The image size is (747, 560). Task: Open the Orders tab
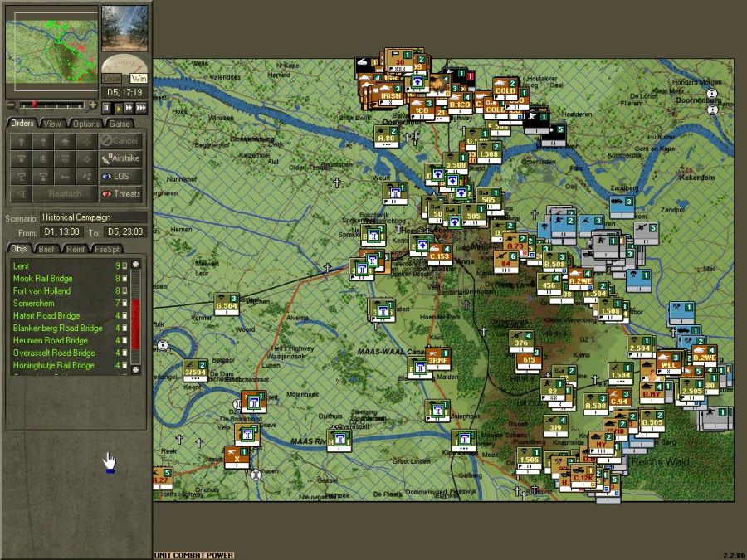click(x=22, y=124)
